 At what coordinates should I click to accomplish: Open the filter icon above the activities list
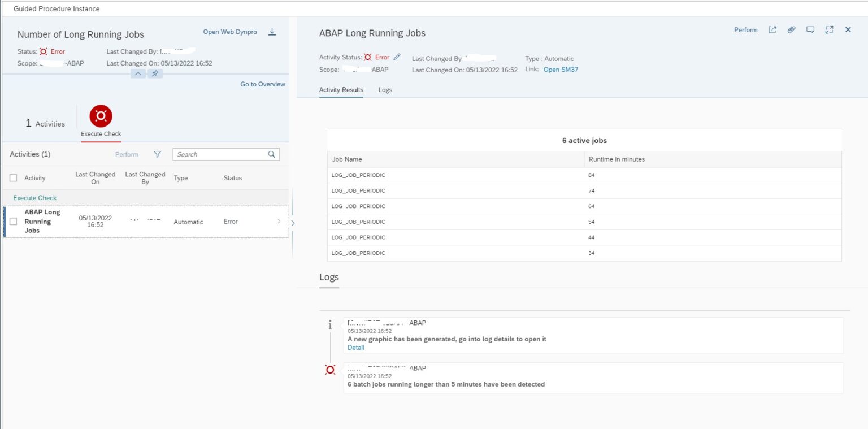pyautogui.click(x=157, y=154)
